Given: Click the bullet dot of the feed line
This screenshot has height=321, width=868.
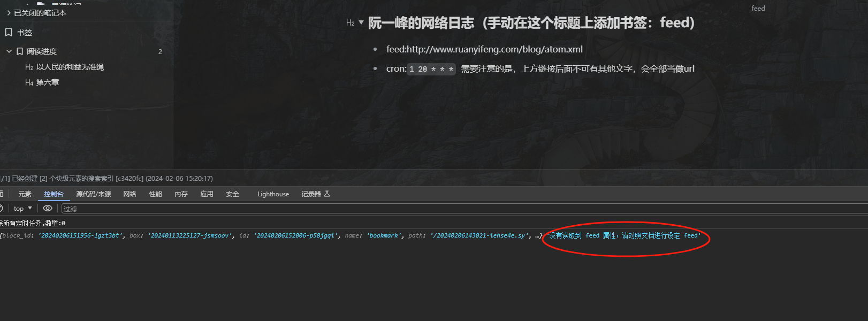Looking at the screenshot, I should tap(375, 49).
